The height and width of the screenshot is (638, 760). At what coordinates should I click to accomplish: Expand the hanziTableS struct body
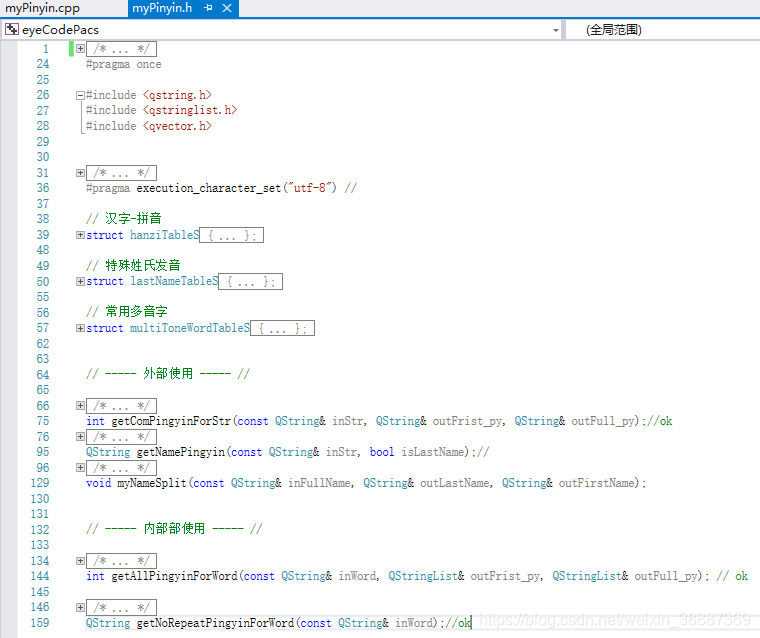pyautogui.click(x=80, y=235)
